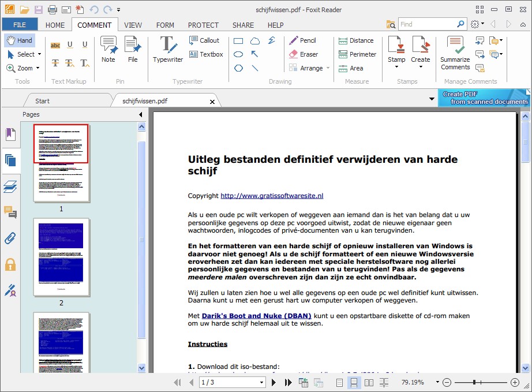The width and height of the screenshot is (532, 392).
Task: Run Summarize Comments
Action: click(x=455, y=52)
